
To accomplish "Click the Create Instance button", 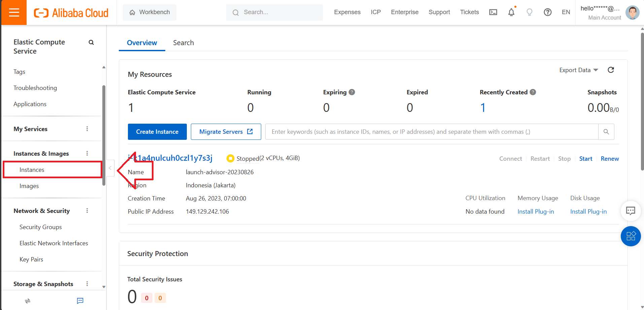I will tap(157, 132).
